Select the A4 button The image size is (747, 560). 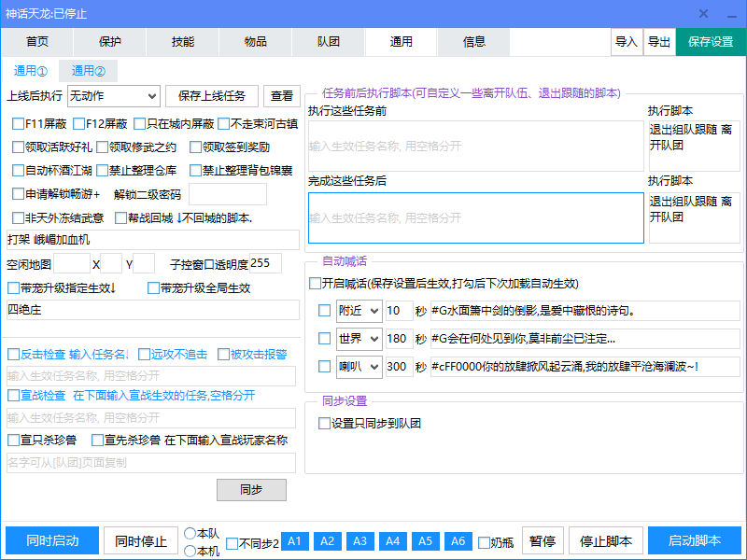[x=393, y=541]
